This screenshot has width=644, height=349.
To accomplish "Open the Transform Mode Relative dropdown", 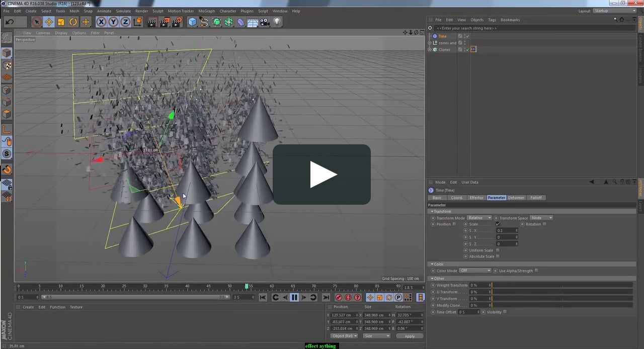I will (479, 218).
